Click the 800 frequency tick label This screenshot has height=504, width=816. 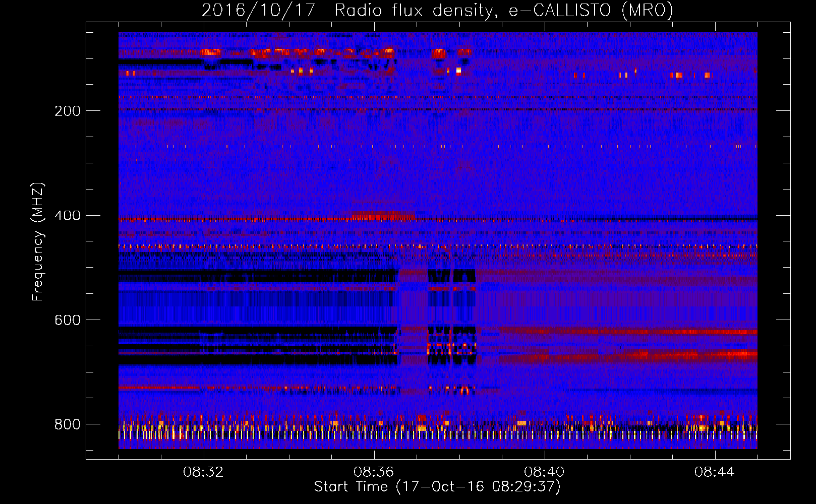point(68,424)
